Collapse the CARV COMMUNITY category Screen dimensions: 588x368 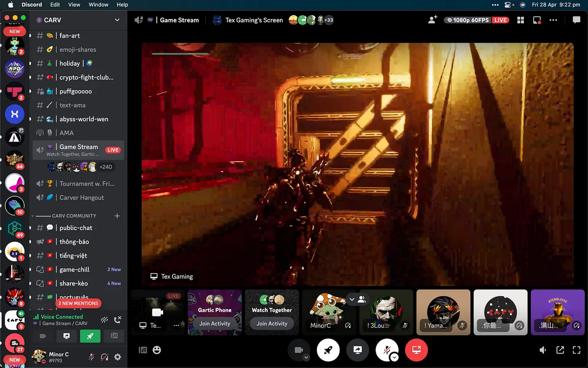click(x=32, y=215)
